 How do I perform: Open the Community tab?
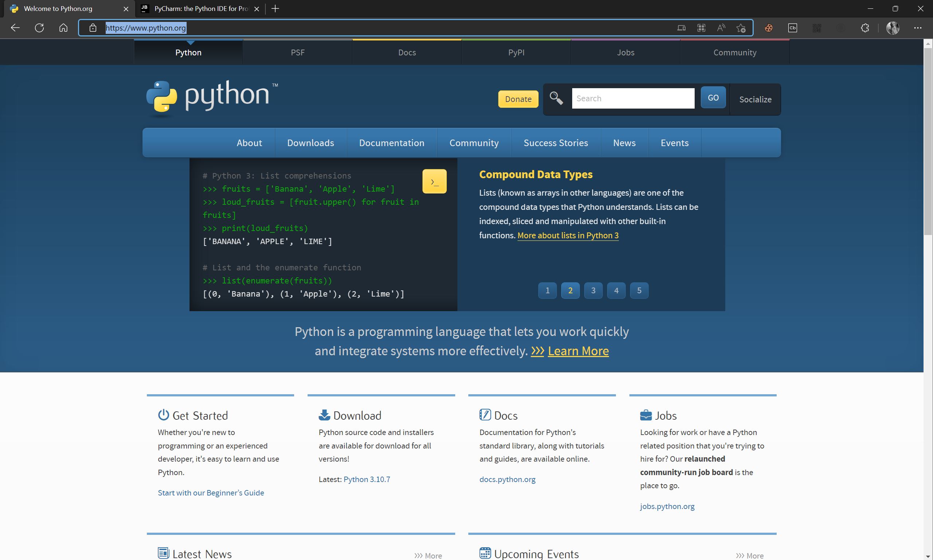pyautogui.click(x=475, y=142)
